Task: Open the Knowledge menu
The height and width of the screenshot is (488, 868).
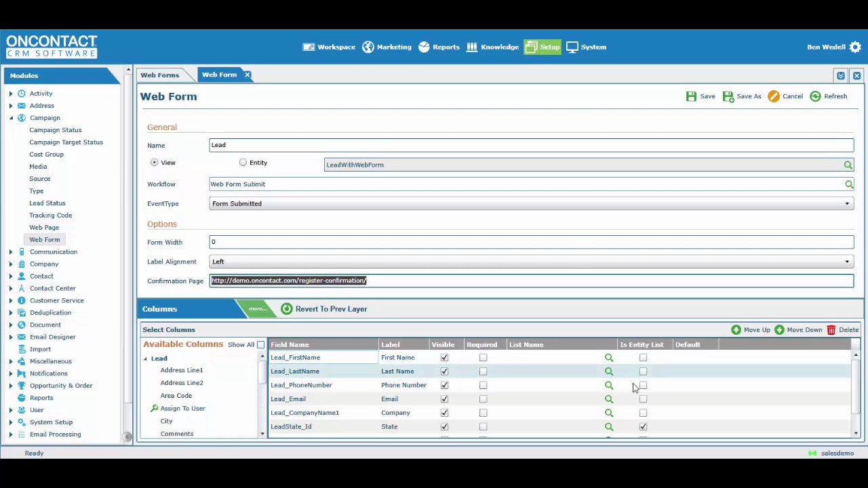Action: [492, 47]
